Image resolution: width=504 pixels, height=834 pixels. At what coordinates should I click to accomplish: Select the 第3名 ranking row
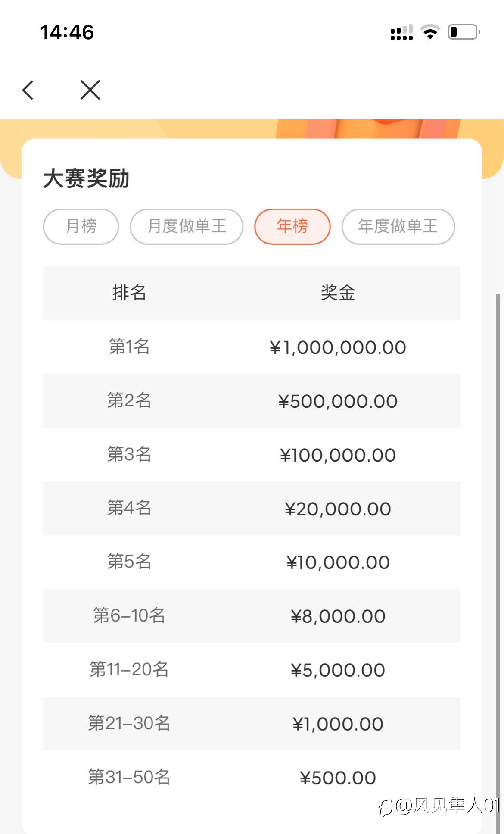pos(252,455)
